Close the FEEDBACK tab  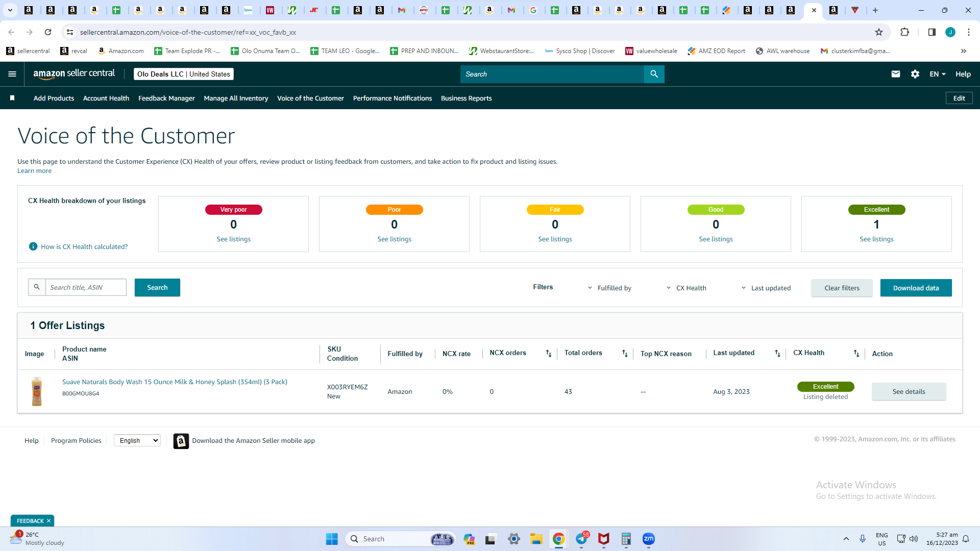coord(48,521)
